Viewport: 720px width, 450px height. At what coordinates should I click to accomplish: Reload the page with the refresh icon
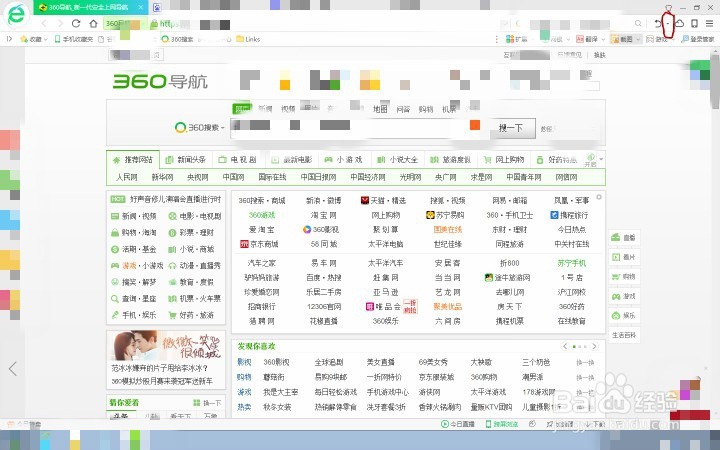[76, 23]
